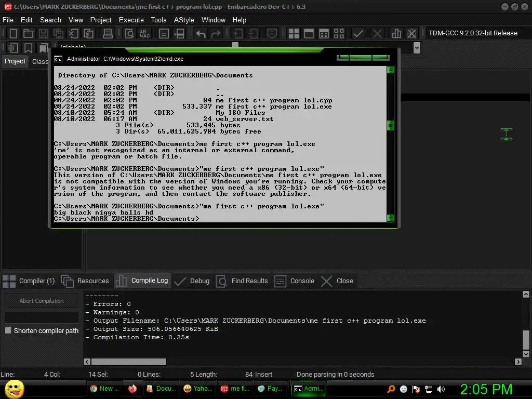The height and width of the screenshot is (399, 532).
Task: Toggle the Shorten compiler path checkbox
Action: 8,330
